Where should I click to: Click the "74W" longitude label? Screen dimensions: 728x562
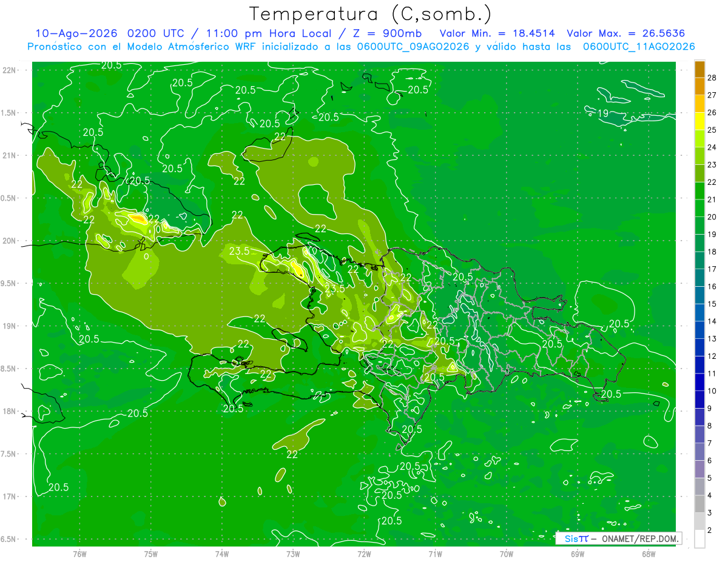pos(222,554)
